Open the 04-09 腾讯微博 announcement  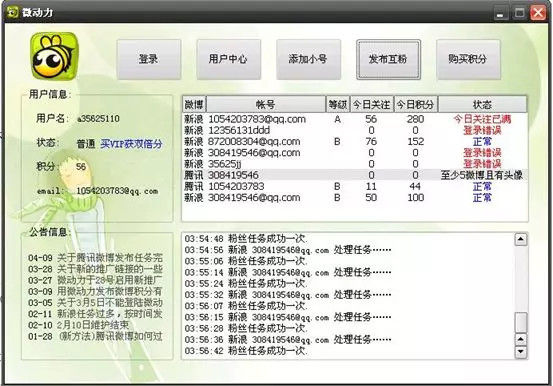coord(96,258)
